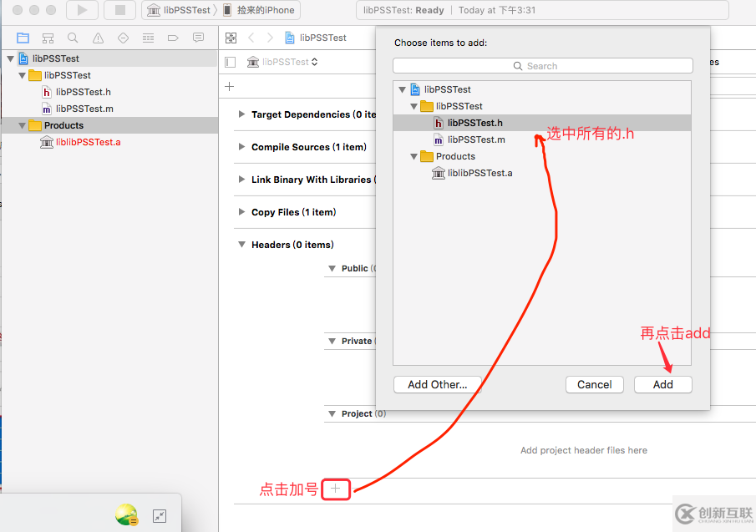Click the libPSSTest jump bar breadcrumb
756x532 pixels.
coord(316,38)
